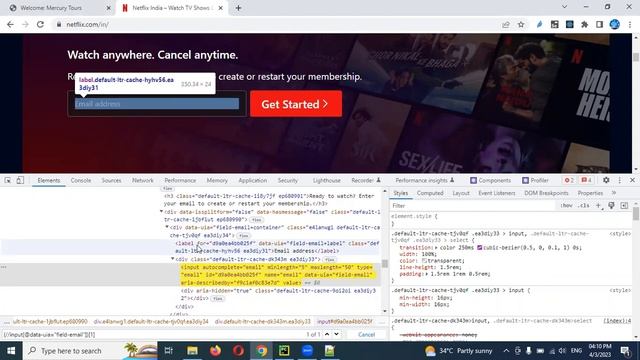Screen dimensions: 640x360
Task: Reload the Netflix page
Action: coord(40,24)
